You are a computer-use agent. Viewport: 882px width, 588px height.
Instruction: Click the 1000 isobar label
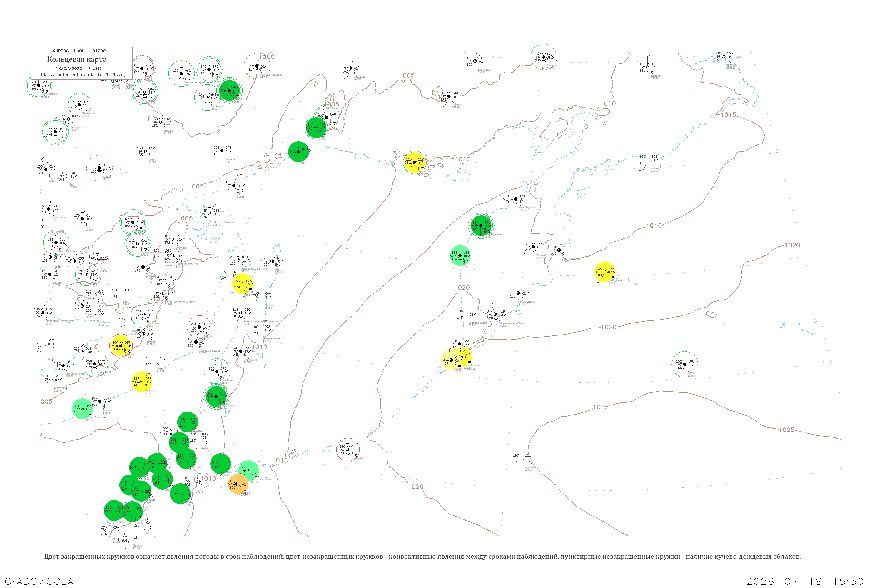point(267,57)
